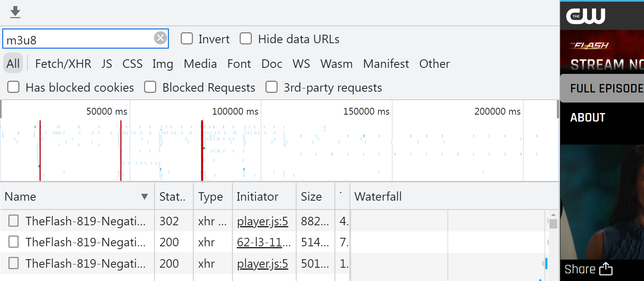Open the player.js:5 initiator link in first row
Screen dimensions: 644x281
click(262, 221)
